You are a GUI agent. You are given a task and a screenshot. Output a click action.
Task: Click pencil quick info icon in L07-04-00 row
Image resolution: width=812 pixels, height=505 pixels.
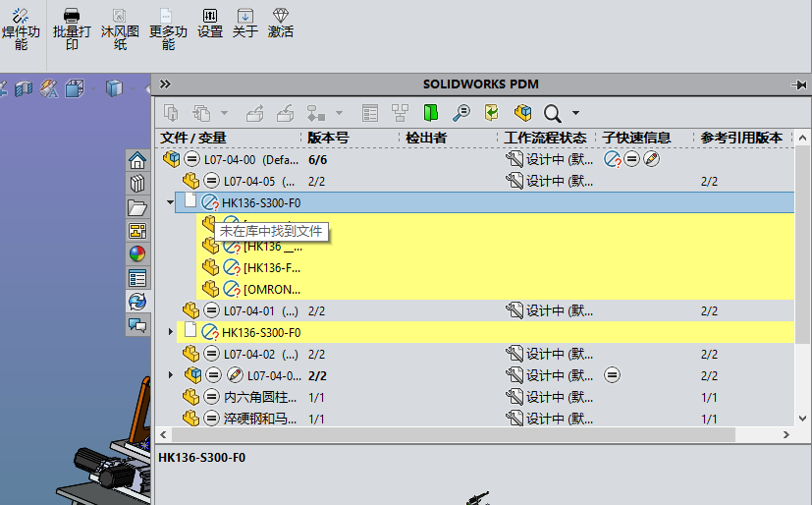[x=651, y=159]
